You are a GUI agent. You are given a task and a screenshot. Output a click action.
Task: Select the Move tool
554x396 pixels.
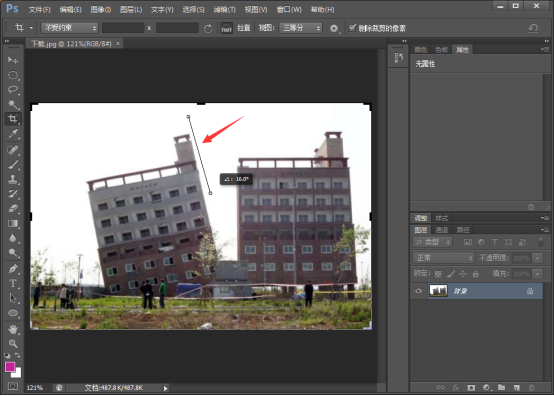pos(13,60)
